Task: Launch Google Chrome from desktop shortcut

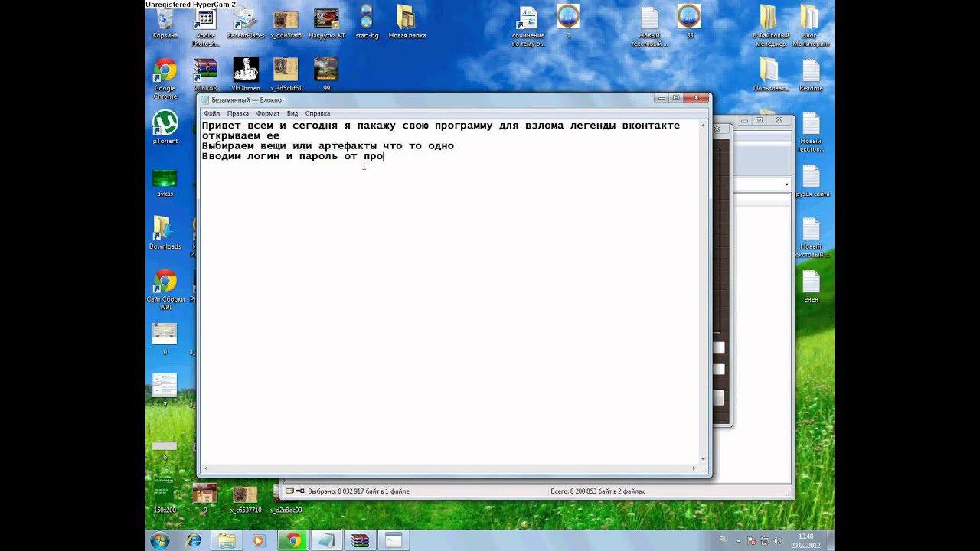Action: [x=165, y=78]
